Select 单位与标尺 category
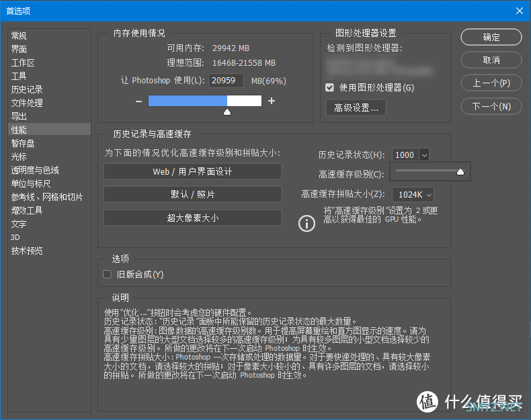Image resolution: width=531 pixels, height=420 pixels. click(50, 183)
